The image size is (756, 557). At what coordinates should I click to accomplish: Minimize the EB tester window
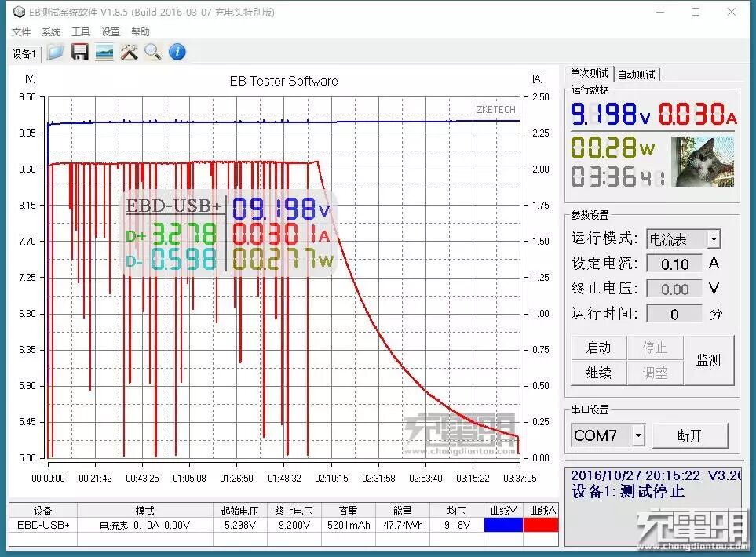[660, 12]
